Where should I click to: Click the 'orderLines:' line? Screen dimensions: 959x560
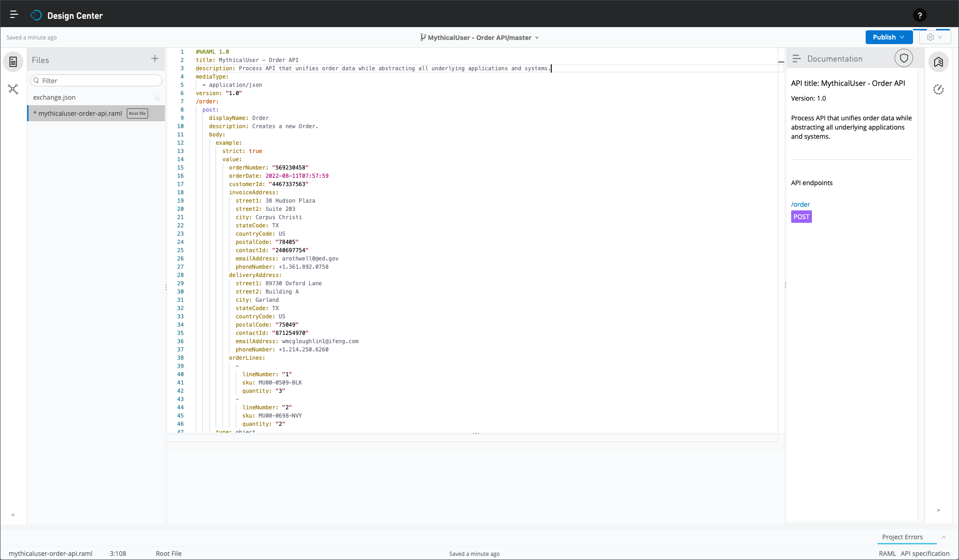(247, 358)
